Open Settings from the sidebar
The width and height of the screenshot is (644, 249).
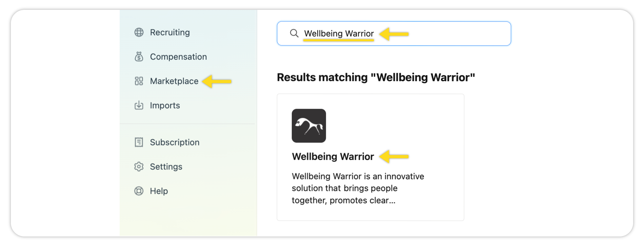[166, 167]
